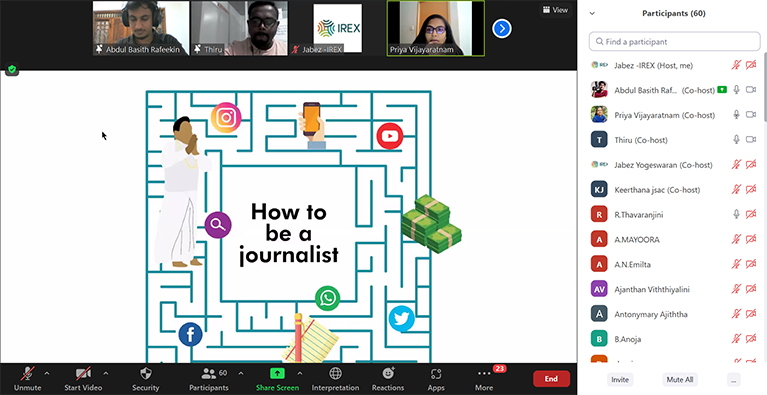Open the View layout menu
Image resolution: width=767 pixels, height=395 pixels.
[x=555, y=10]
